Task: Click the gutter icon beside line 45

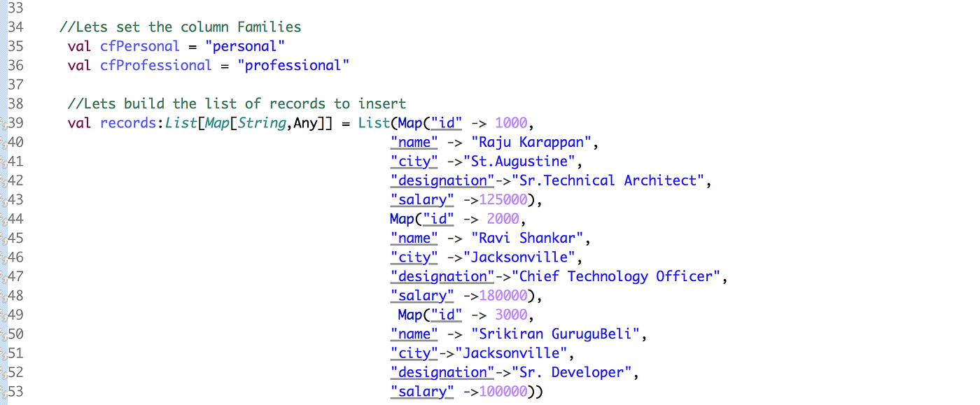Action: [x=3, y=238]
